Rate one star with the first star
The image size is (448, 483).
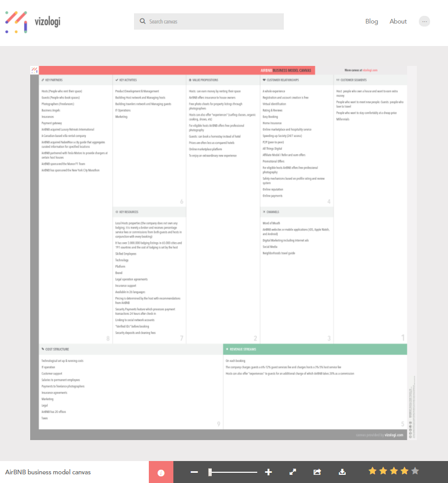[x=372, y=471]
